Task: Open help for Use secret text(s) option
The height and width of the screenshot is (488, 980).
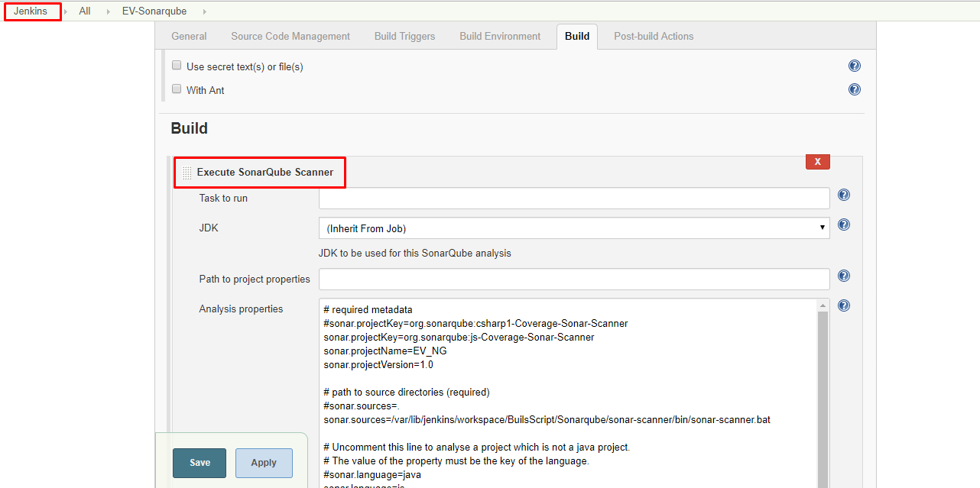Action: coord(855,66)
